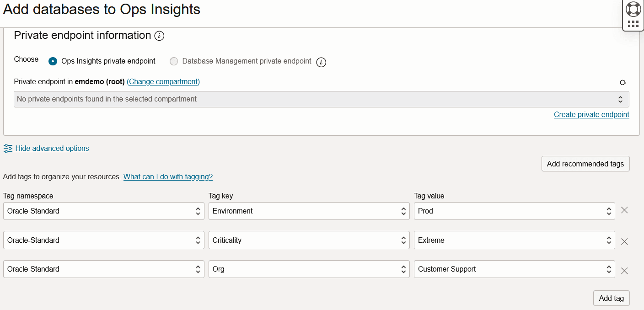The height and width of the screenshot is (310, 644).
Task: Select Ops Insights private endpoint radio
Action: coord(53,61)
